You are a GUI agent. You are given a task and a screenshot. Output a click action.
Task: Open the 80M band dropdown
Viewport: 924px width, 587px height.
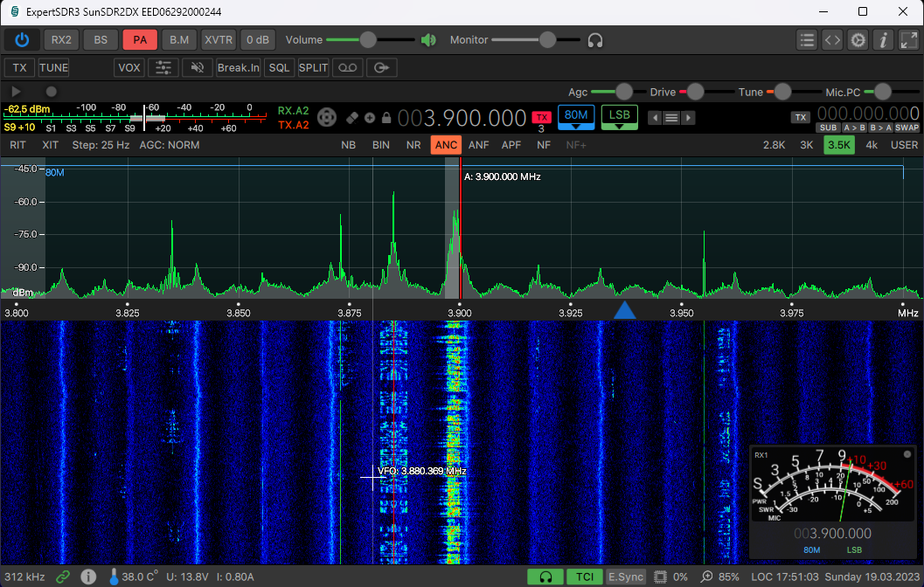coord(576,118)
